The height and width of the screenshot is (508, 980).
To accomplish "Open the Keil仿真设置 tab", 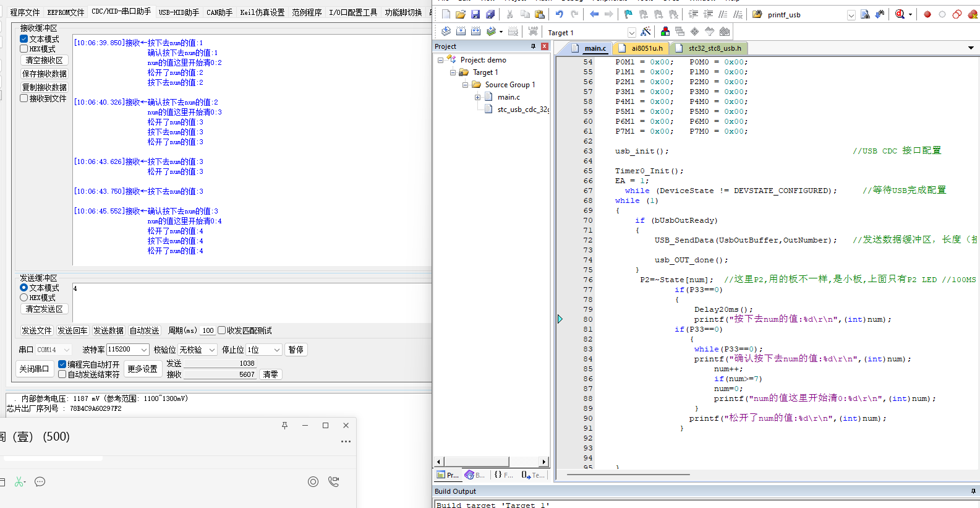I will pyautogui.click(x=262, y=12).
